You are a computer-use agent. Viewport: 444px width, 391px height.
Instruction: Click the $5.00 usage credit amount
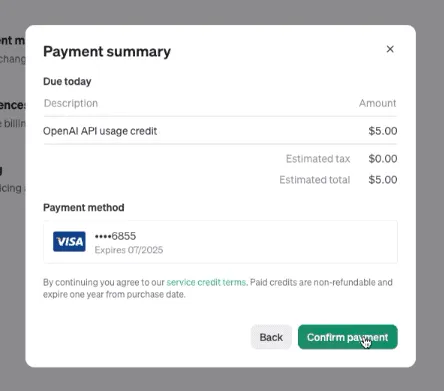(x=383, y=131)
